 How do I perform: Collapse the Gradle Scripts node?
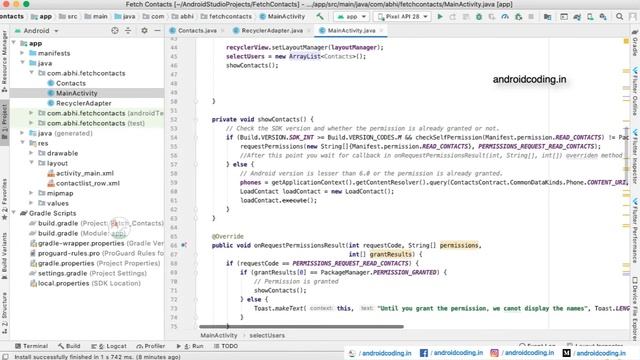pyautogui.click(x=14, y=213)
